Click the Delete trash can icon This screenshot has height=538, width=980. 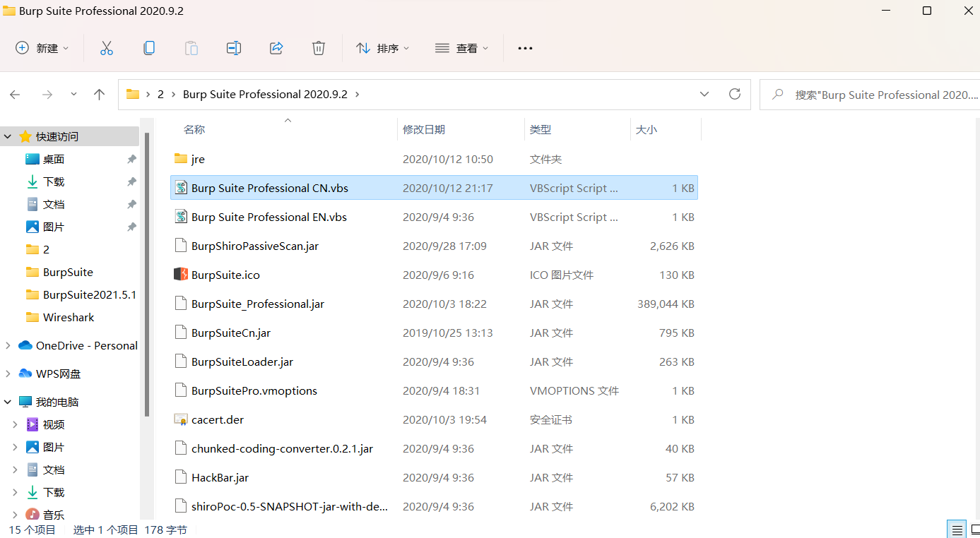[319, 48]
